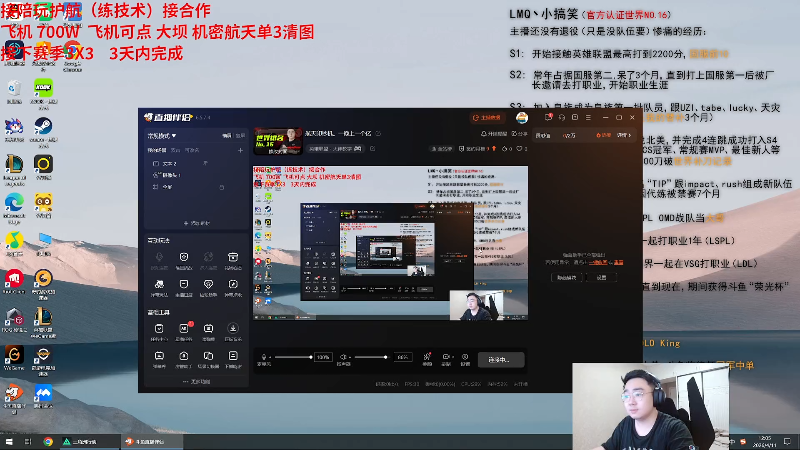Click the flame popularity counter icon
Image resolution: width=800 pixels, height=450 pixels.
pyautogui.click(x=507, y=149)
